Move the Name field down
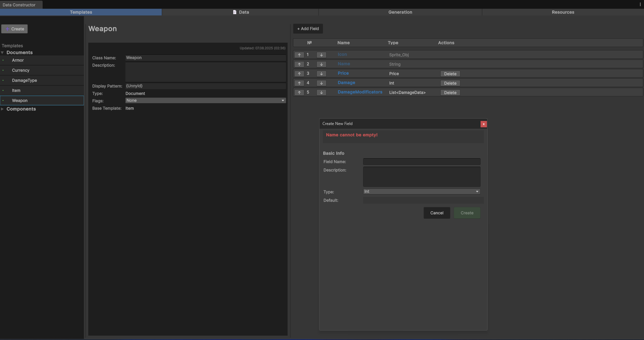This screenshot has width=644, height=340. [x=321, y=64]
